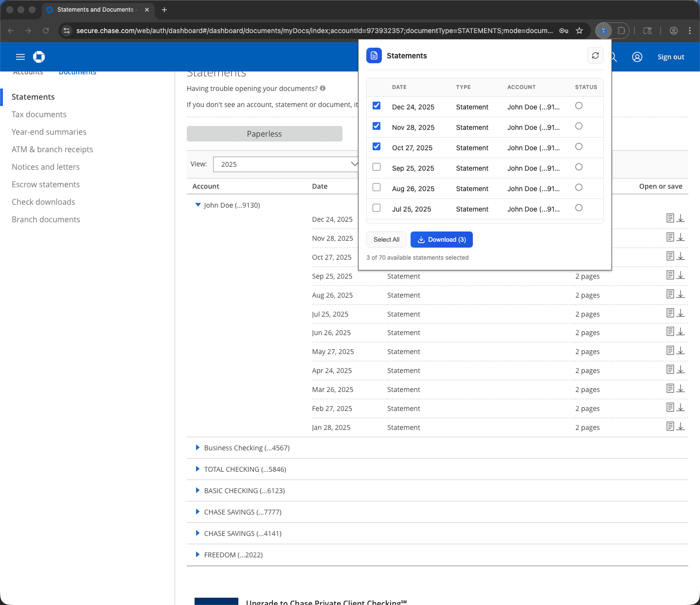Bookmark the page with the star icon
The image size is (700, 605).
[579, 30]
